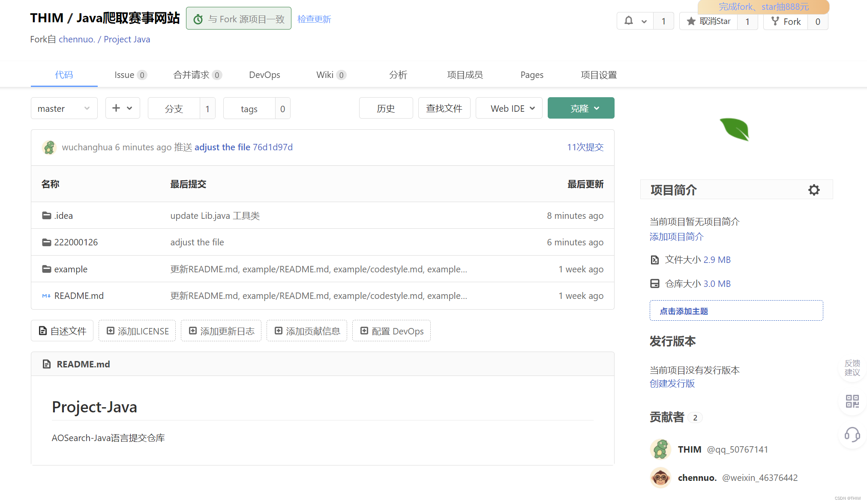Open the notification options chevron

click(644, 21)
